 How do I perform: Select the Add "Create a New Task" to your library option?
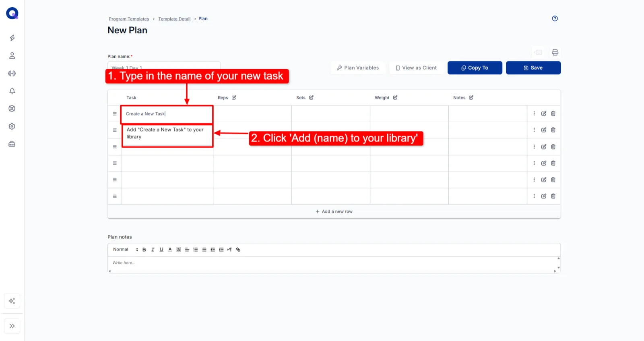click(167, 133)
